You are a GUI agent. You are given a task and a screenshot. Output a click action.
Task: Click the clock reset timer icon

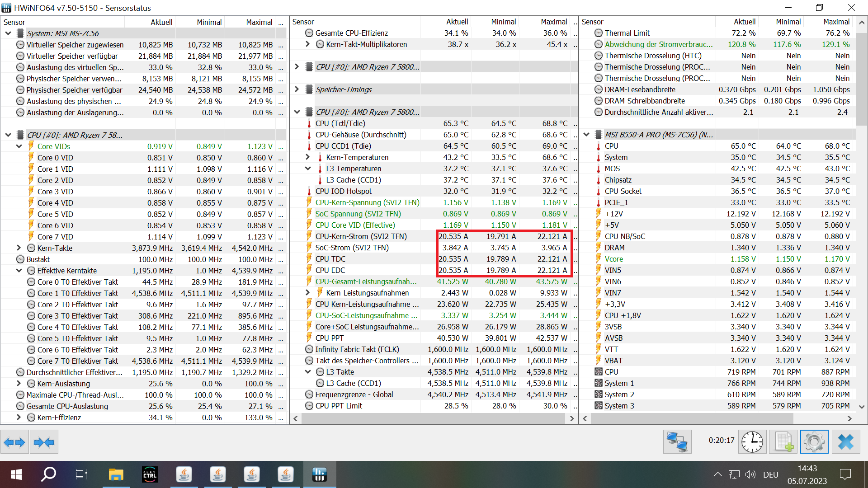click(752, 442)
